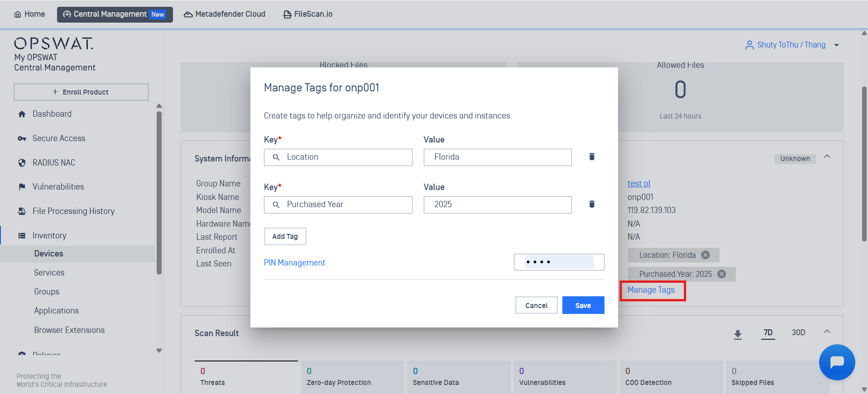Click the user profile icon
868x394 pixels.
749,45
